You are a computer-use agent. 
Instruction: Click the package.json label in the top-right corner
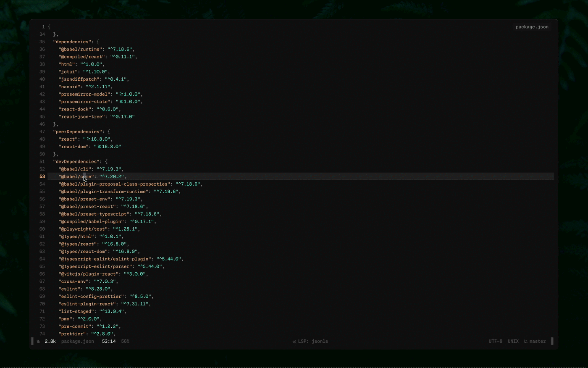click(x=532, y=27)
